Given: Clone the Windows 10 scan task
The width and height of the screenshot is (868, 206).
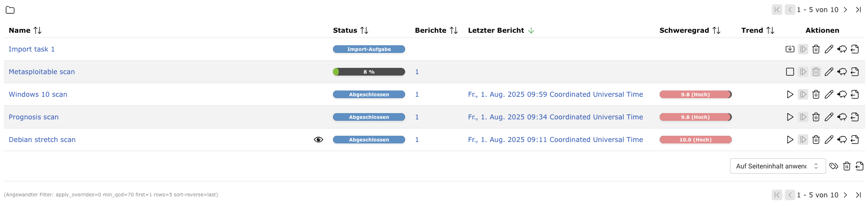Looking at the screenshot, I should tap(842, 94).
